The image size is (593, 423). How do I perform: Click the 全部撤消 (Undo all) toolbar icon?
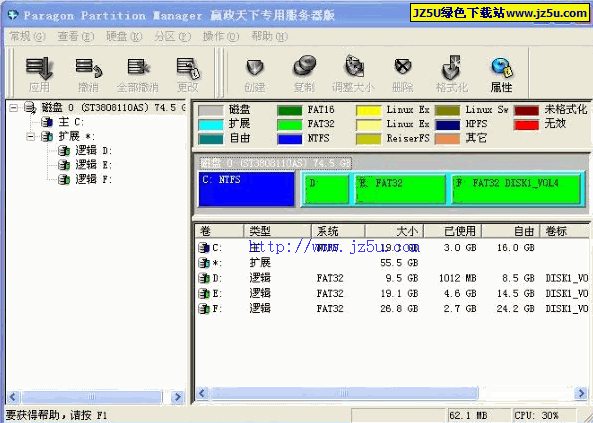138,67
